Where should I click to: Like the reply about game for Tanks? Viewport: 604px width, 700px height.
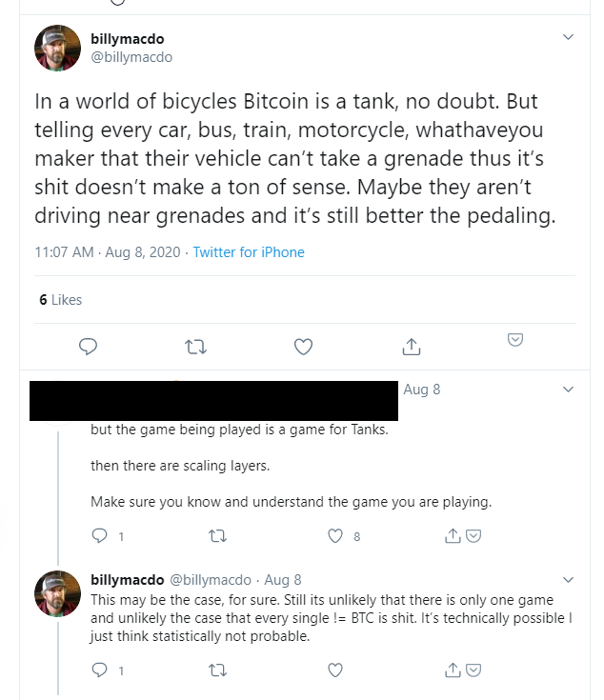click(335, 535)
